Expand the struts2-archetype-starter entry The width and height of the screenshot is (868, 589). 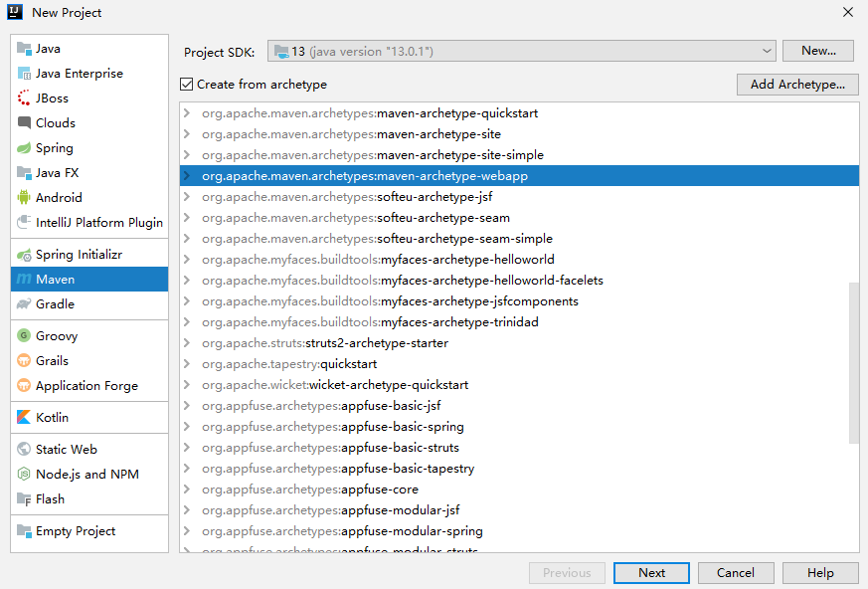click(187, 343)
